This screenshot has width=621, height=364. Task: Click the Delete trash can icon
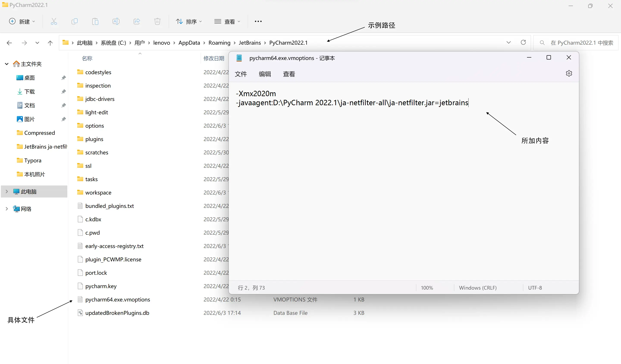(157, 21)
